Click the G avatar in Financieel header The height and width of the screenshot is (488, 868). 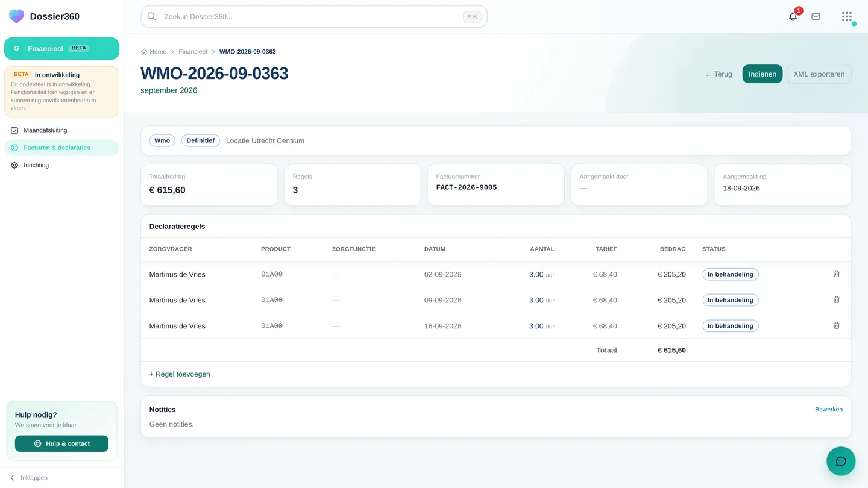[16, 49]
